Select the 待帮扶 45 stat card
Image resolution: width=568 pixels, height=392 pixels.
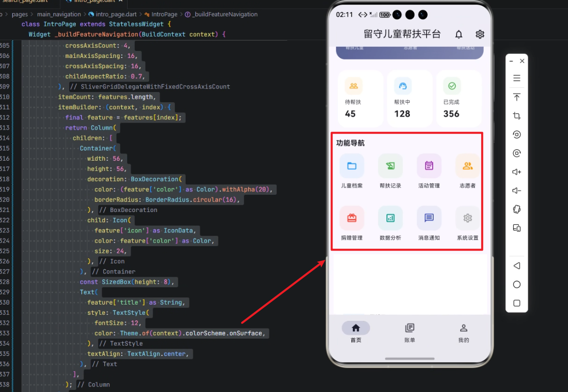pyautogui.click(x=361, y=99)
